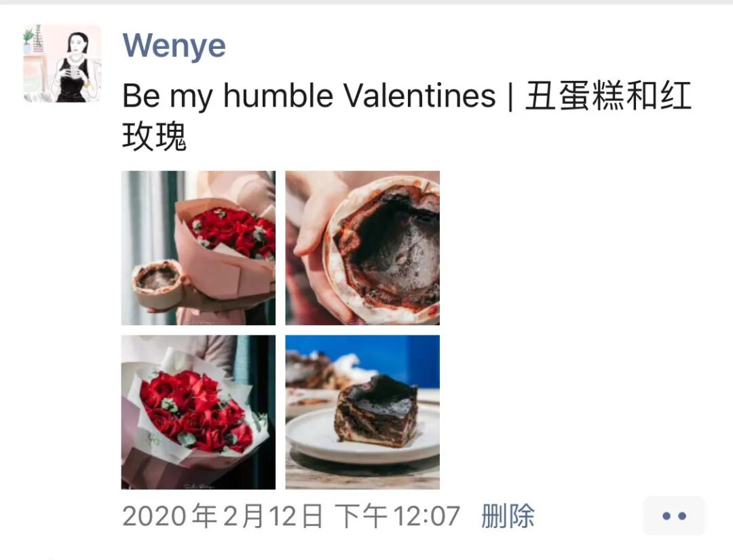Screen dimensions: 733x560
Task: Open the Wenye username link
Action: (174, 45)
